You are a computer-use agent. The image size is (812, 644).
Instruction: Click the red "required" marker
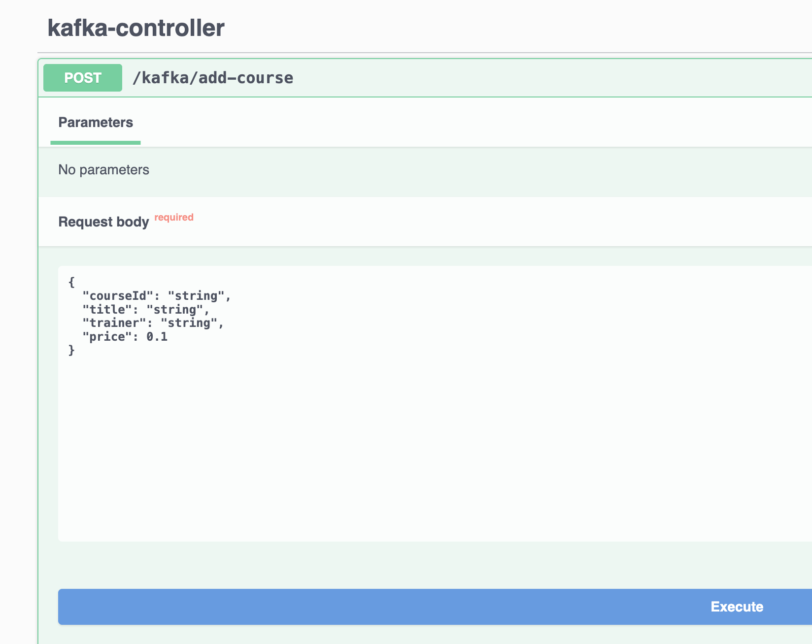pyautogui.click(x=174, y=217)
